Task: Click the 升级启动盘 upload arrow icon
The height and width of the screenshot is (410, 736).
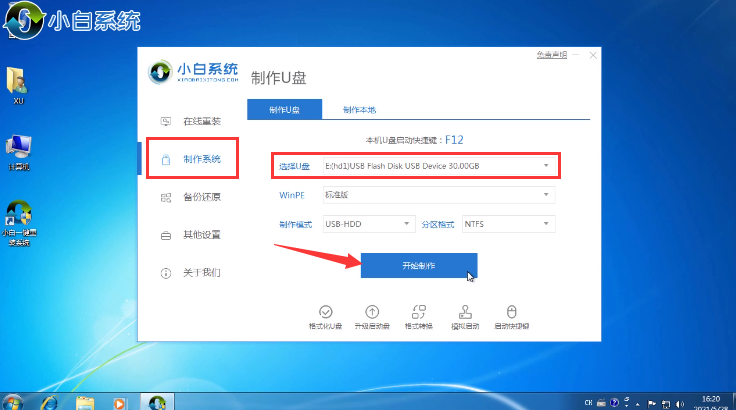Action: click(x=372, y=312)
